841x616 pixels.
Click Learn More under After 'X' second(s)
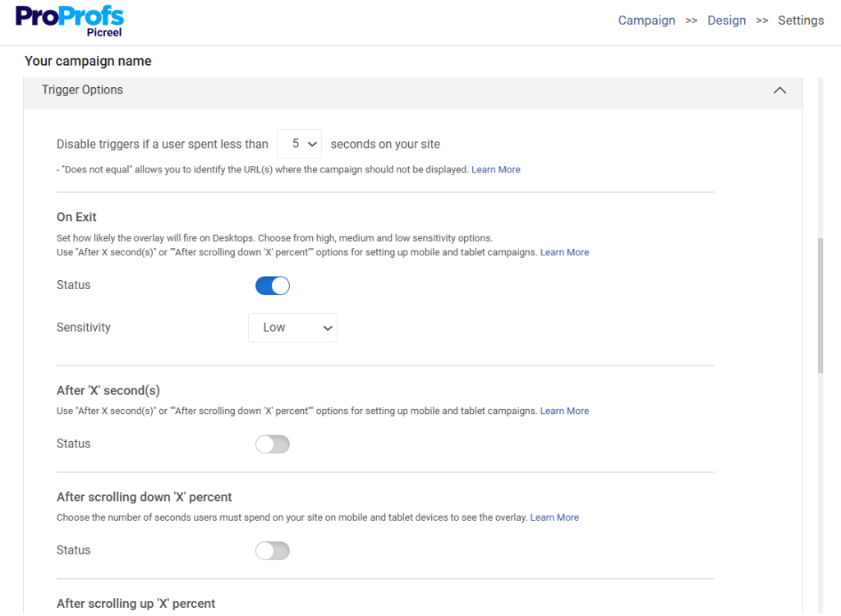pos(564,411)
